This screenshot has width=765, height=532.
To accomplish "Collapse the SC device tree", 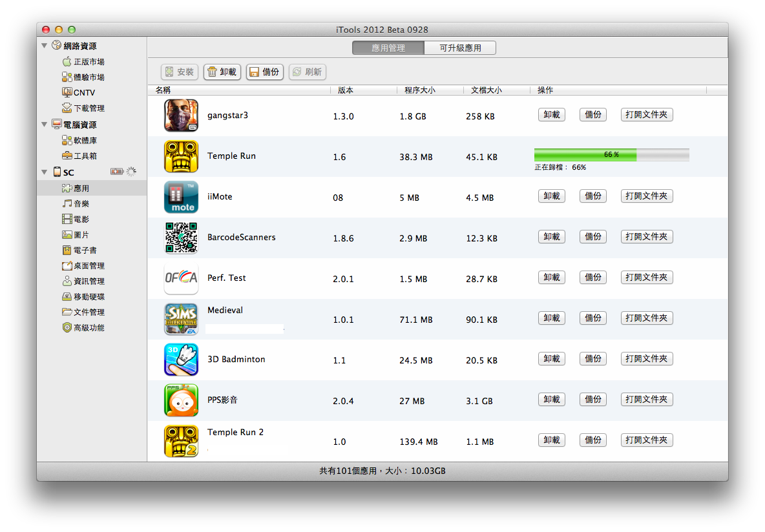I will pyautogui.click(x=45, y=172).
